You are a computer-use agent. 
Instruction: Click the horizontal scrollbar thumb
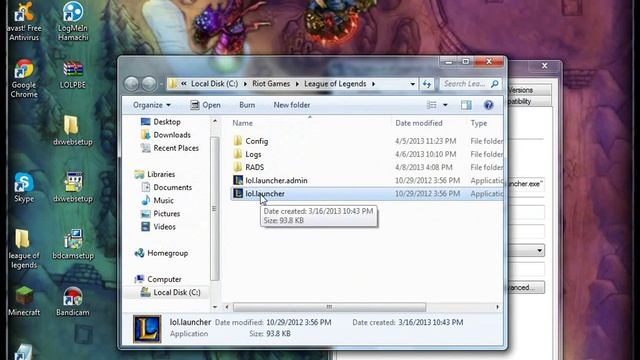point(329,307)
